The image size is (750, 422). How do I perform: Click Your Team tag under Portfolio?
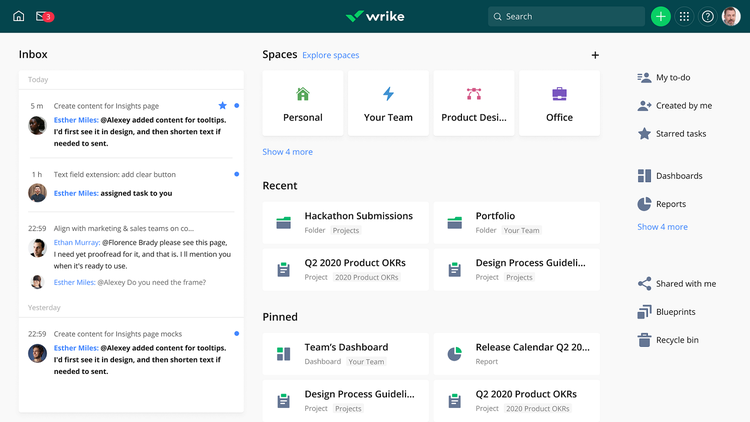tap(521, 230)
